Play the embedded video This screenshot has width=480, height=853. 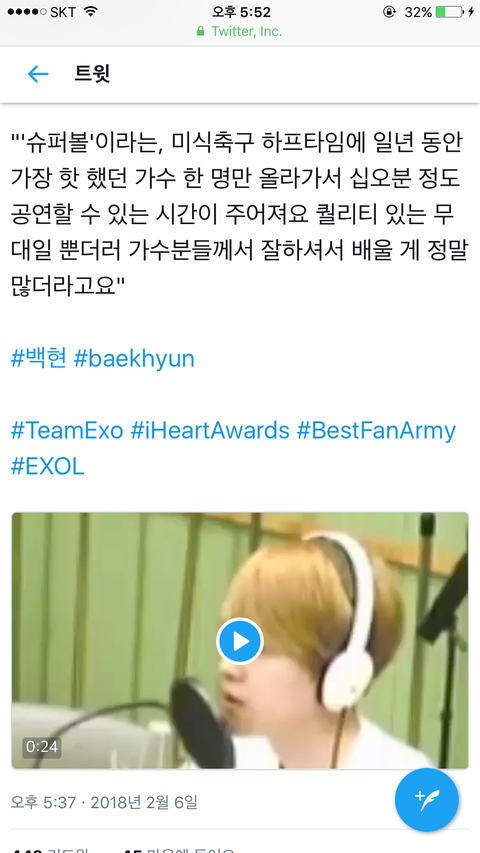coord(239,641)
